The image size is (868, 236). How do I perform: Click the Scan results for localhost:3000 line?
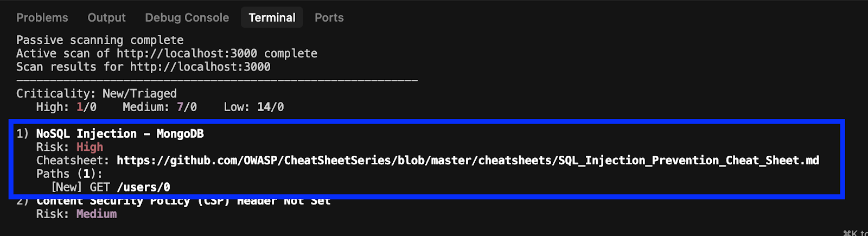click(x=143, y=67)
